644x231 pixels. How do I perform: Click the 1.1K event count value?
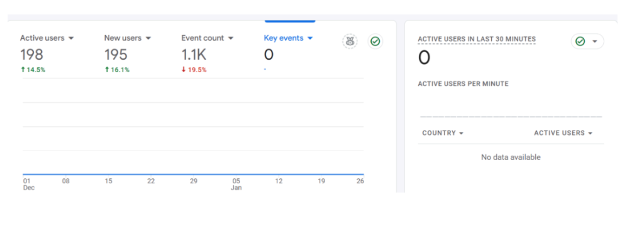tap(194, 55)
